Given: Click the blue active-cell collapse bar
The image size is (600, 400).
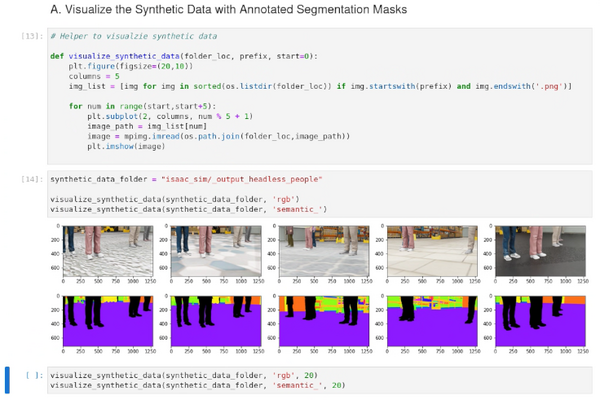Looking at the screenshot, I should pyautogui.click(x=9, y=380).
